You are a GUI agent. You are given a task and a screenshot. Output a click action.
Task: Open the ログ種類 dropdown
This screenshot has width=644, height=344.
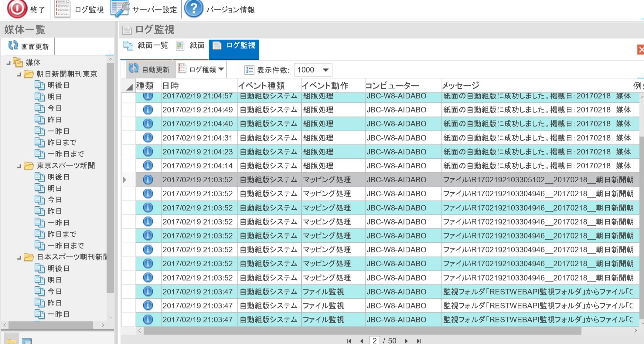coord(201,69)
